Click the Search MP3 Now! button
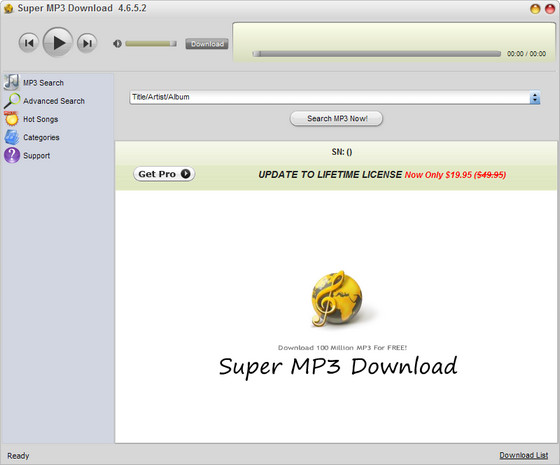The width and height of the screenshot is (560, 465). tap(336, 119)
